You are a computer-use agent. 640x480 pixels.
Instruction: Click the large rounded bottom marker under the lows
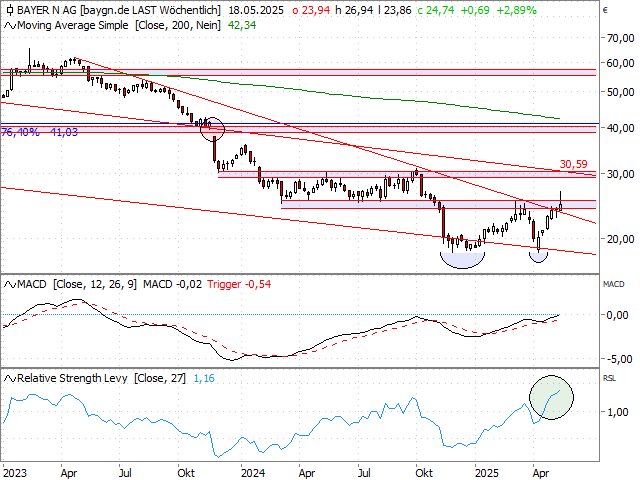click(x=462, y=260)
